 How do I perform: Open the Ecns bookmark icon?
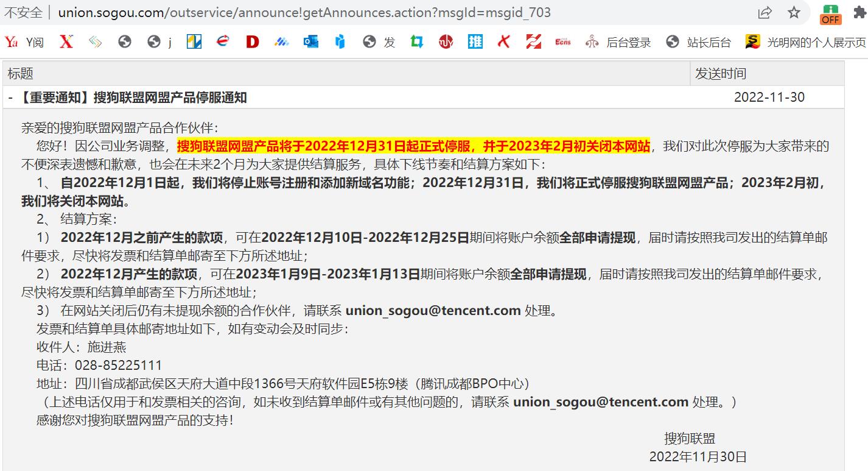(x=563, y=42)
